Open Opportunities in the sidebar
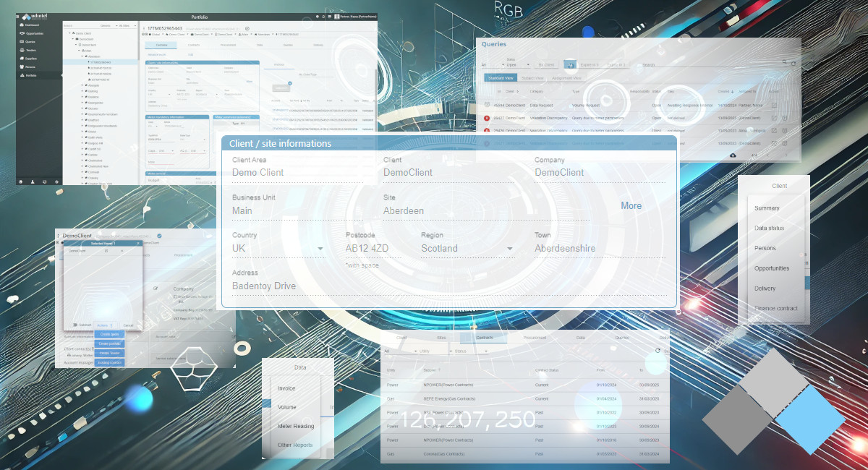This screenshot has height=470, width=868. pyautogui.click(x=35, y=33)
